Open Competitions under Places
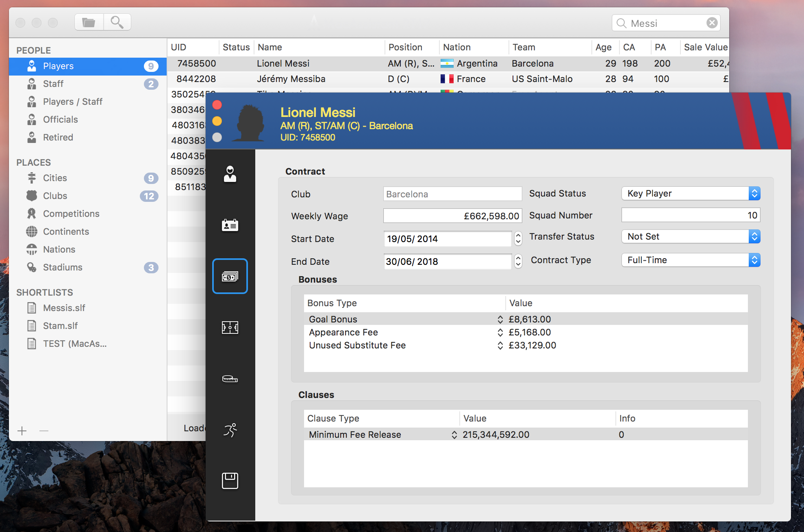Screen dimensions: 804x532 88,214
